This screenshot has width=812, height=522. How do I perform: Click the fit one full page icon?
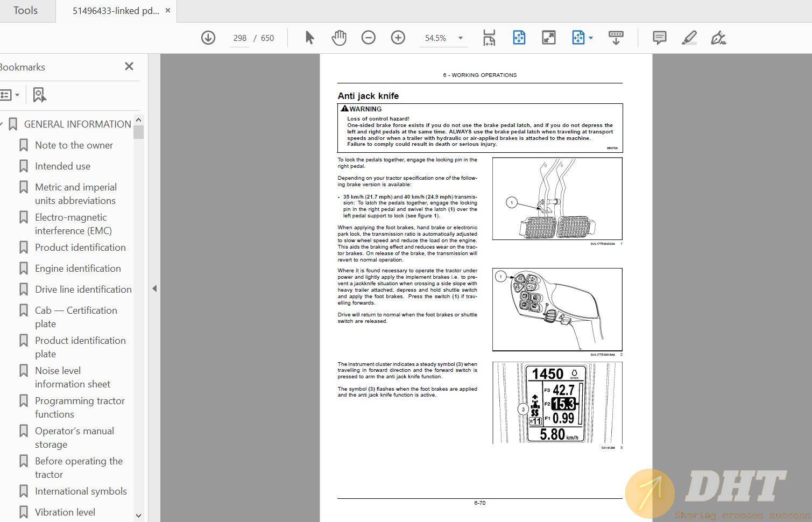tap(519, 38)
